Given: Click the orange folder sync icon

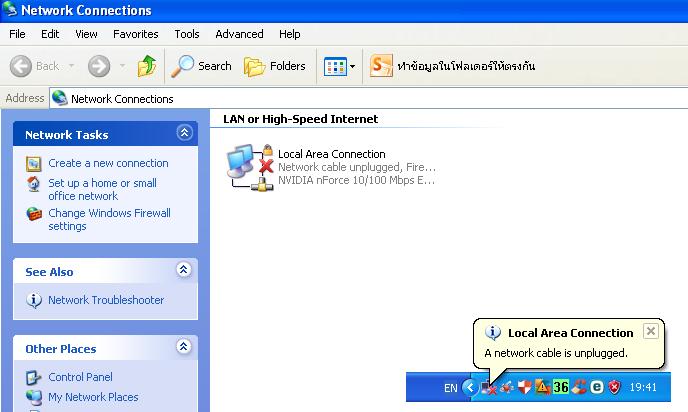Looking at the screenshot, I should (381, 66).
